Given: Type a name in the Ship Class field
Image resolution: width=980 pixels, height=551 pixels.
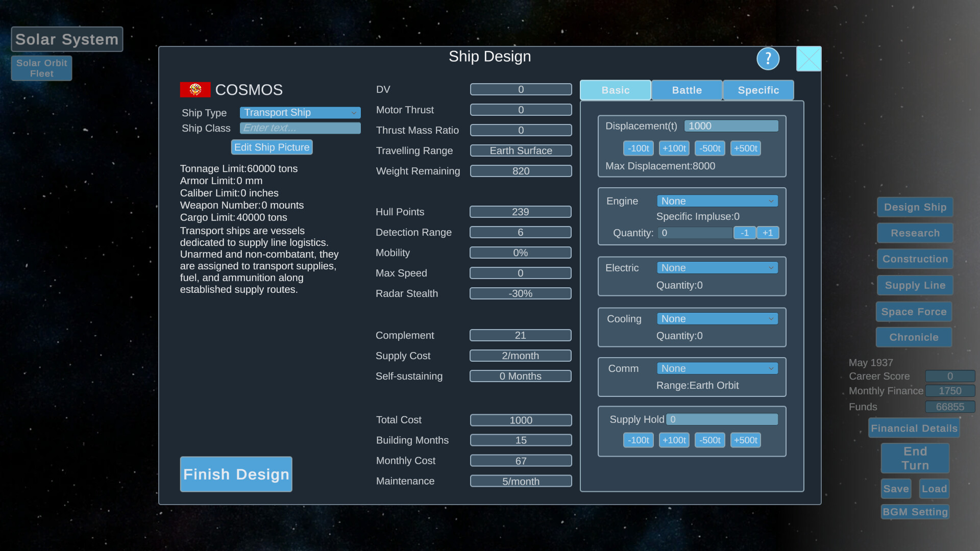Looking at the screenshot, I should coord(300,128).
